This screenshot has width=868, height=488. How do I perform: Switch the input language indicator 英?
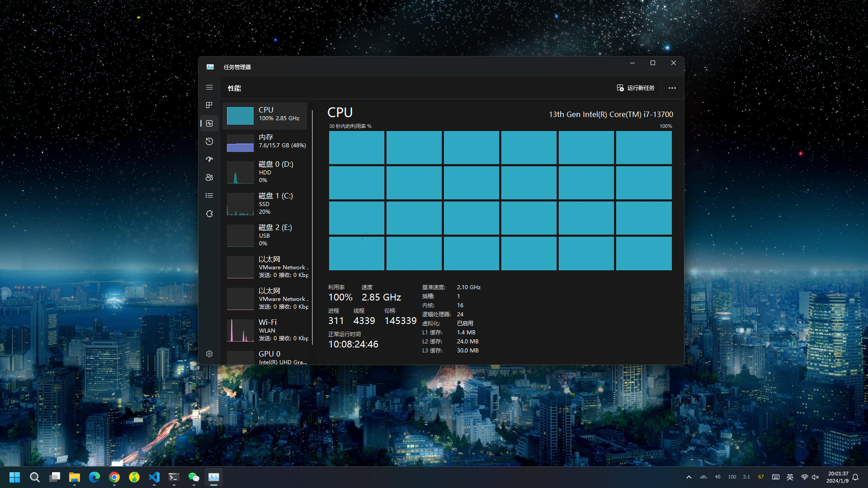790,477
